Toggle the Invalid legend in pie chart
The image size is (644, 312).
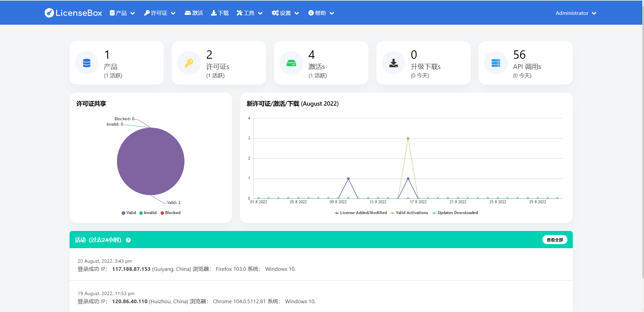pyautogui.click(x=148, y=213)
